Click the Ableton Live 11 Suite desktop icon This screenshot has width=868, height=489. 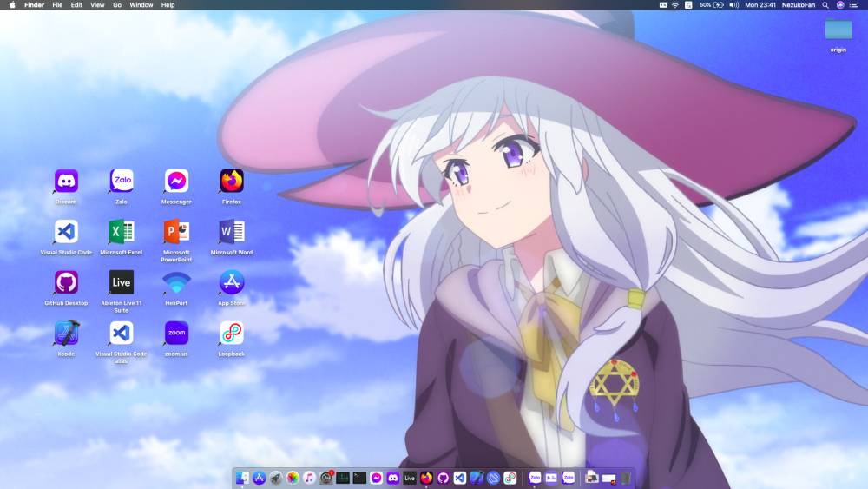[122, 282]
